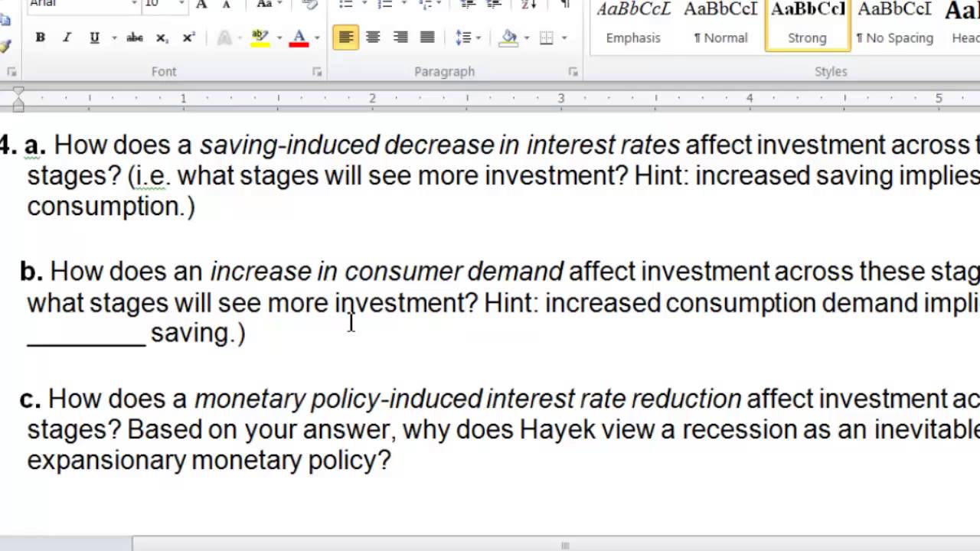Align text left
This screenshot has height=551, width=980.
(x=346, y=37)
